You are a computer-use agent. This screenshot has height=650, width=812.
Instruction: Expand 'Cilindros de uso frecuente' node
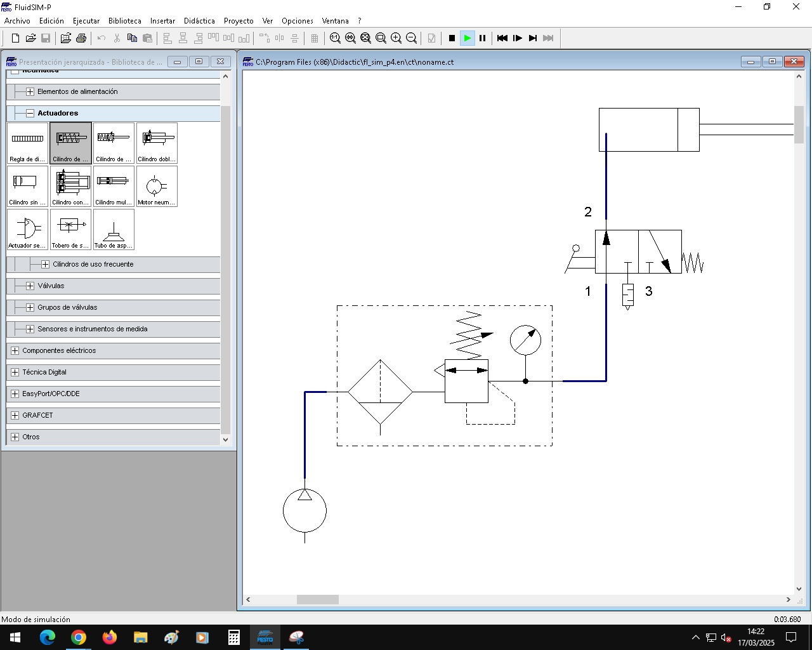click(45, 264)
